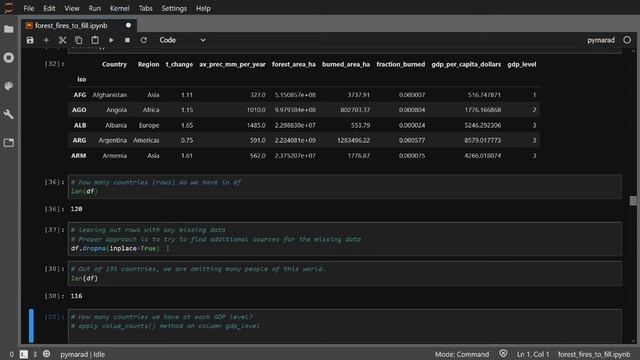Open the File Browser sidebar icon
Viewport: 640px width, 360px height.
(9, 29)
